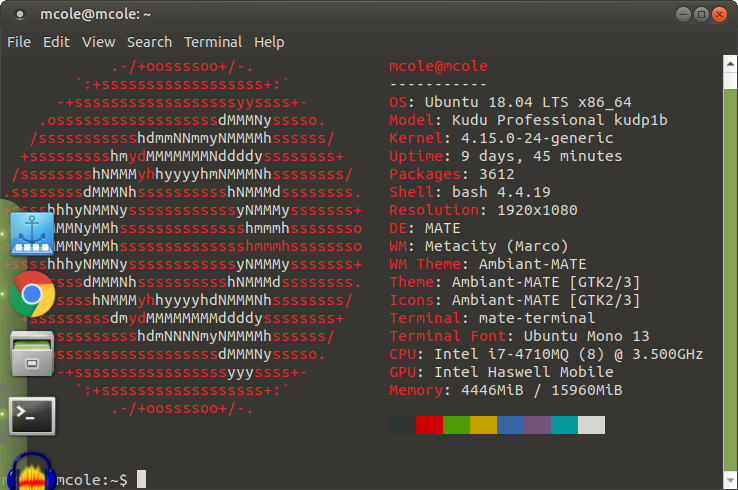The width and height of the screenshot is (738, 490).
Task: Maximize the terminal window
Action: (701, 15)
